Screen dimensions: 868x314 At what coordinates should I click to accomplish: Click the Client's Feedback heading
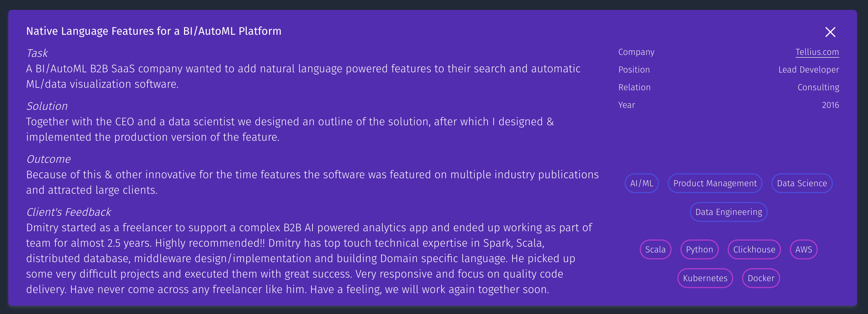tap(69, 212)
